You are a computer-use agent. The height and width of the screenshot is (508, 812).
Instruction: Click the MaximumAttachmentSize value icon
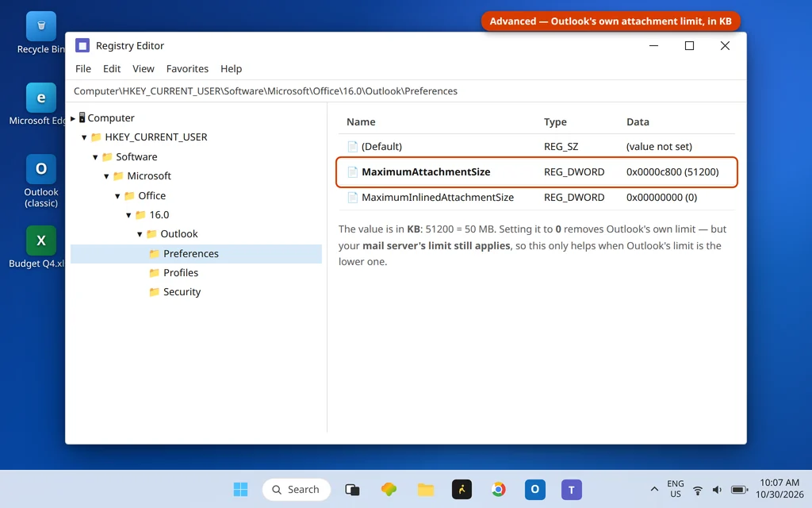pyautogui.click(x=353, y=172)
